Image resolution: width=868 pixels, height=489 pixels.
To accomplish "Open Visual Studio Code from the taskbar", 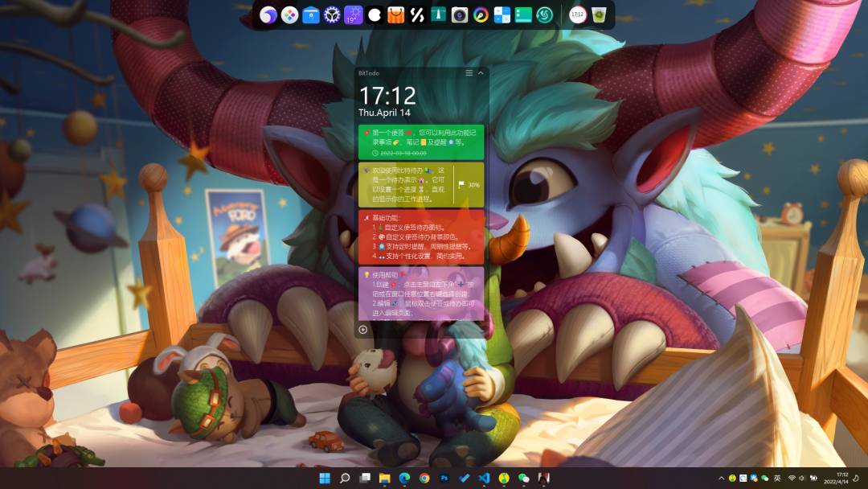I will click(484, 478).
